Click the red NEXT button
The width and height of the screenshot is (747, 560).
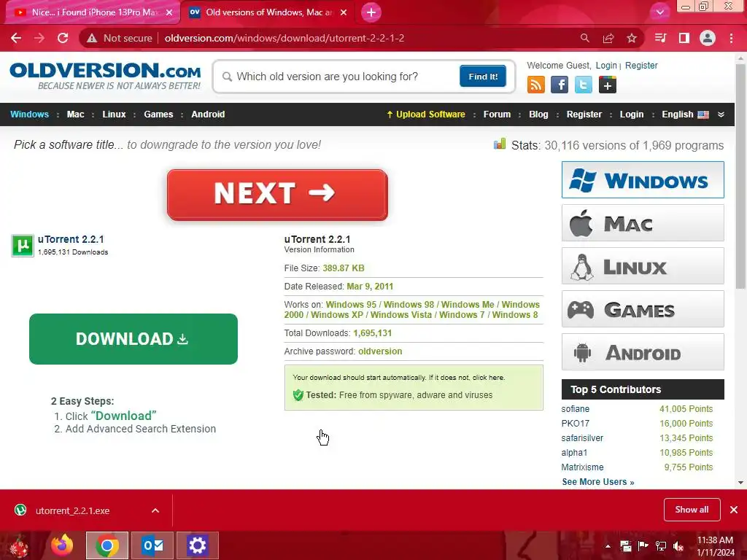click(277, 194)
